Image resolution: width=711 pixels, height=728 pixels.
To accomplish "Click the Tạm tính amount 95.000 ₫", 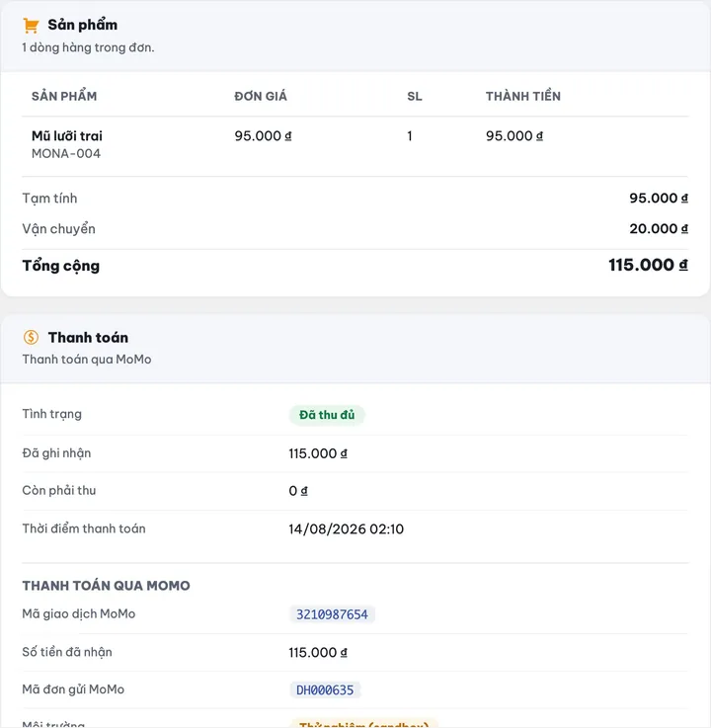I will click(659, 198).
